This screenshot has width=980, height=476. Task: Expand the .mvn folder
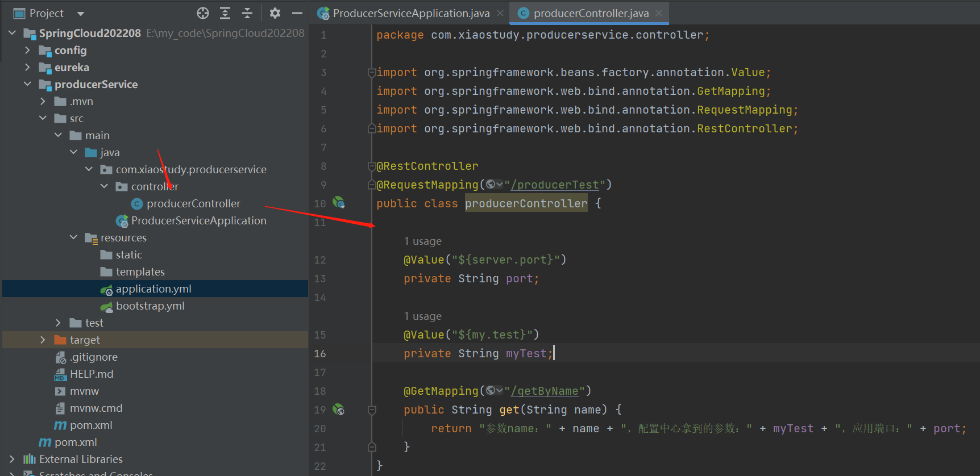[x=43, y=101]
